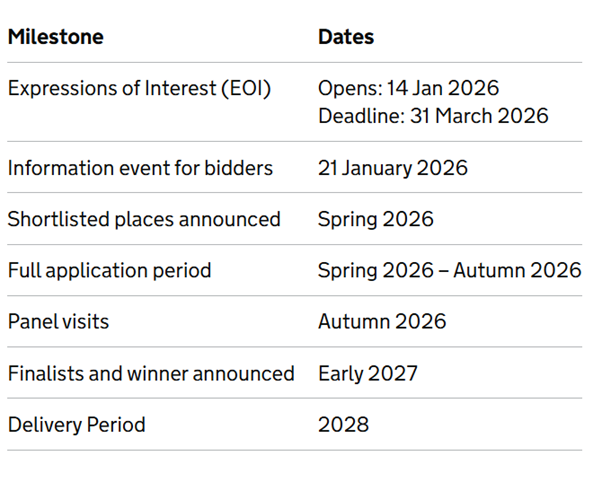The image size is (602, 482).
Task: Select 'Information event for bidders' milestone
Action: (x=140, y=167)
